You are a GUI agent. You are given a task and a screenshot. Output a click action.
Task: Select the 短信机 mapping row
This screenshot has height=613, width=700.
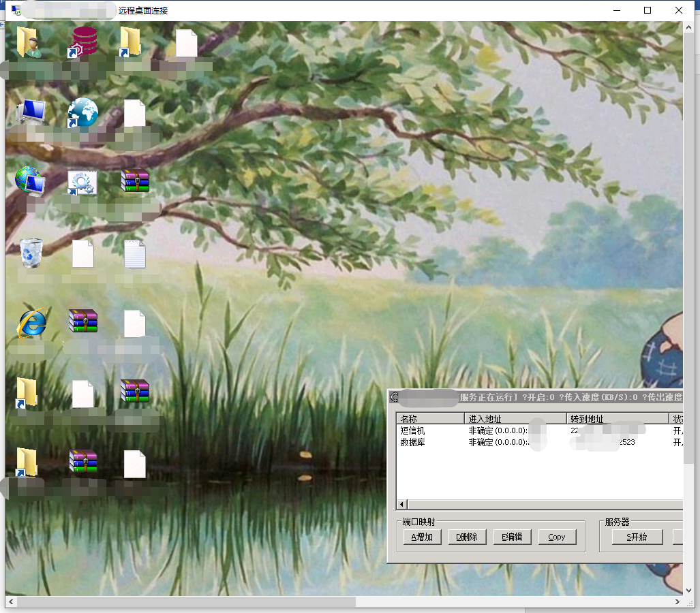(x=540, y=430)
